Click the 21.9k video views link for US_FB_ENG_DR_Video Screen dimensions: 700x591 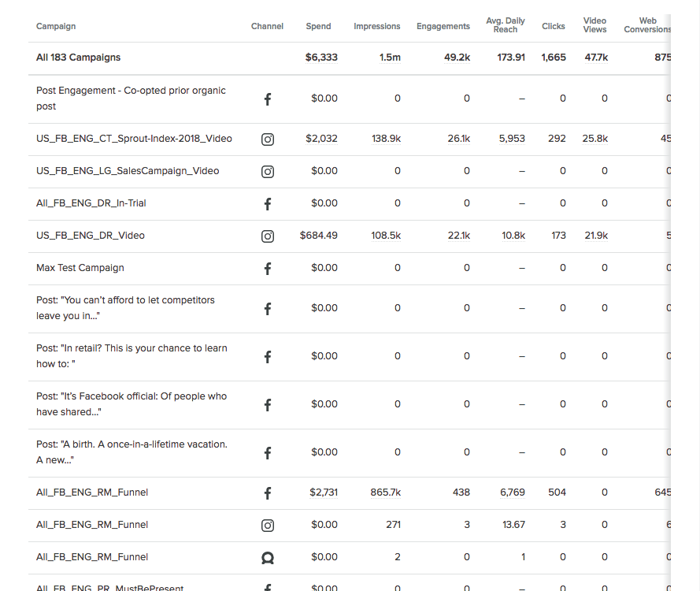[595, 236]
